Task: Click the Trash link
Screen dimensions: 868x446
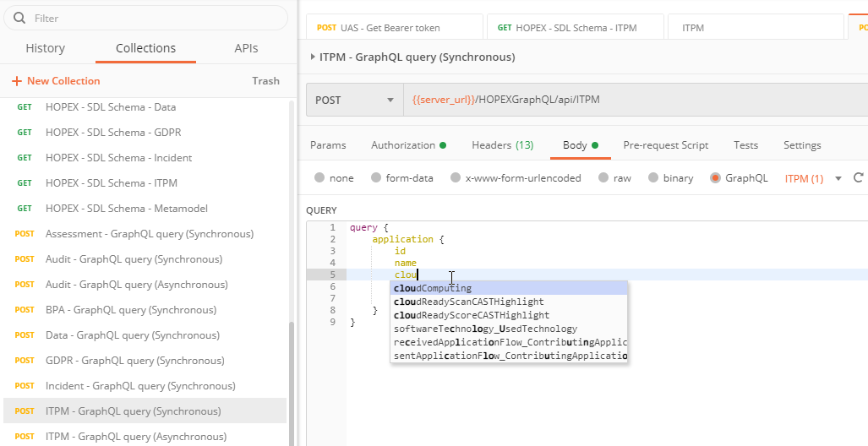Action: tap(265, 81)
